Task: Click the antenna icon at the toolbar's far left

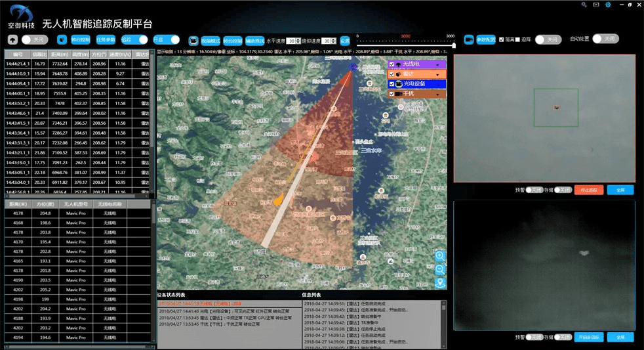Action: [x=13, y=39]
